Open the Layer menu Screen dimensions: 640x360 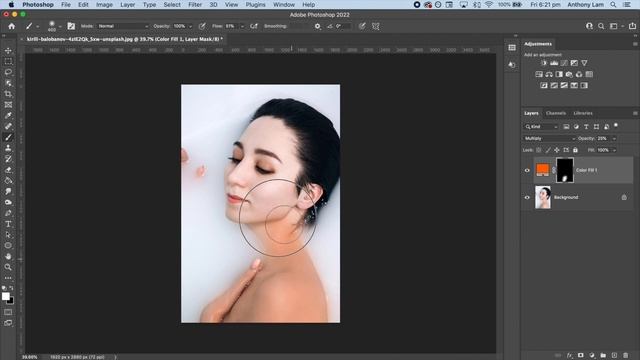pyautogui.click(x=127, y=4)
